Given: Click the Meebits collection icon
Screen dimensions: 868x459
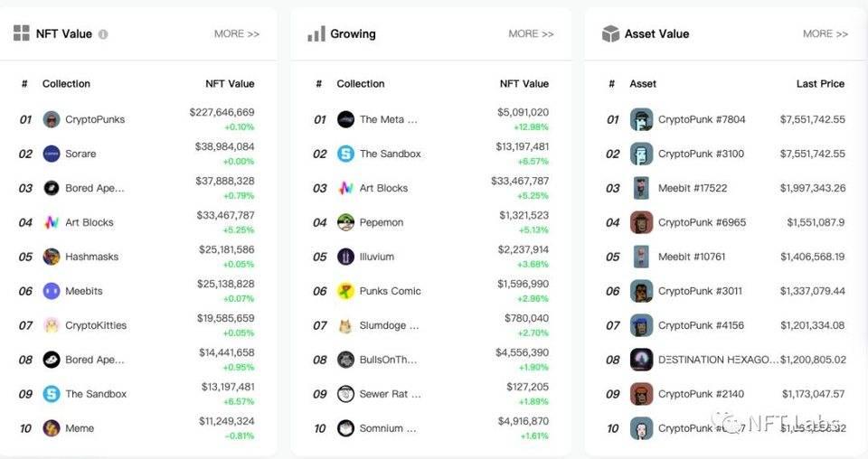Looking at the screenshot, I should [x=52, y=291].
